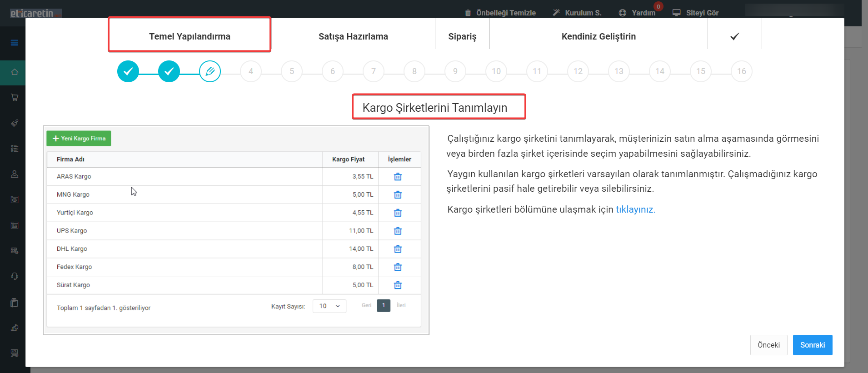
Task: Click Siteyi Gör in top bar
Action: [x=696, y=13]
